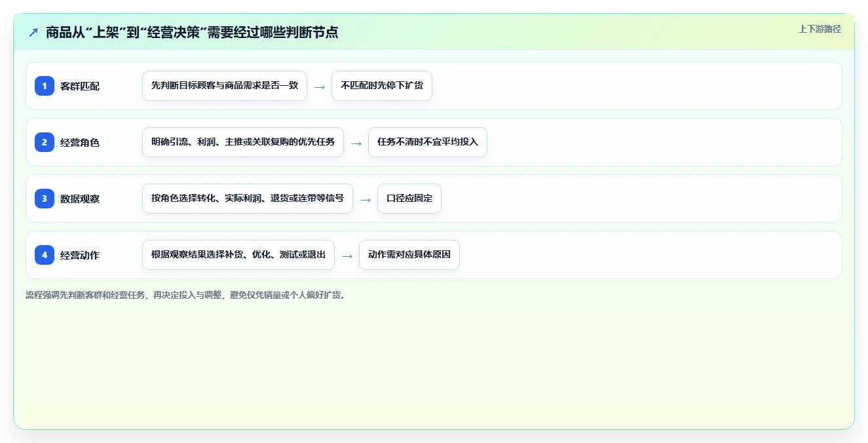Viewport: 868px width, 443px height.
Task: Open the 任务不清时不宜平均投入 box
Action: (428, 142)
